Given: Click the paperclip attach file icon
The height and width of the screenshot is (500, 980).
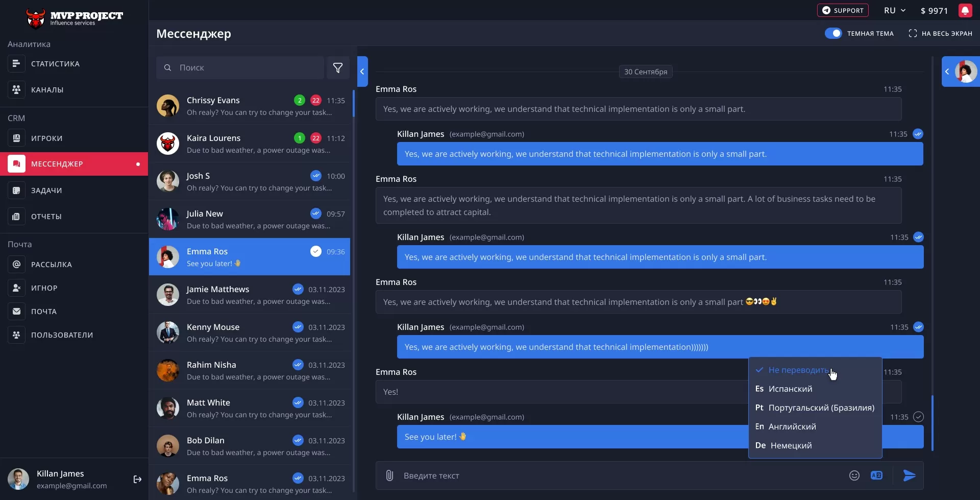Looking at the screenshot, I should (389, 475).
